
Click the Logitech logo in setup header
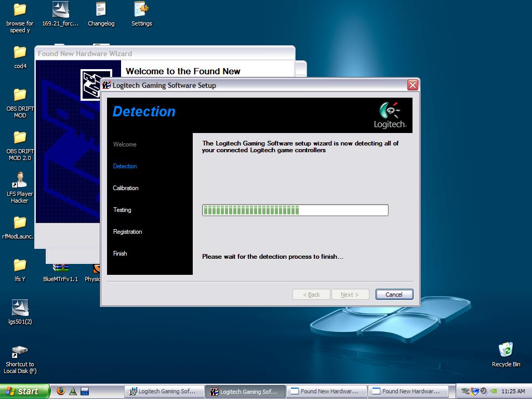(390, 115)
